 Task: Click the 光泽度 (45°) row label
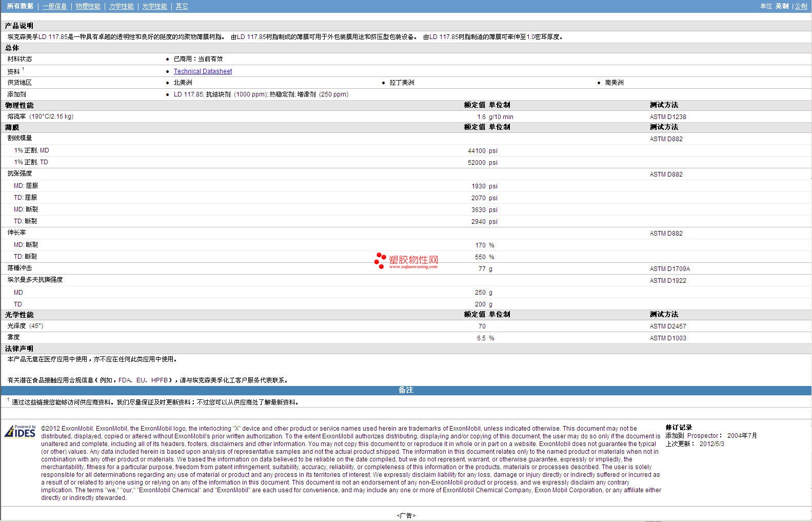click(x=25, y=326)
